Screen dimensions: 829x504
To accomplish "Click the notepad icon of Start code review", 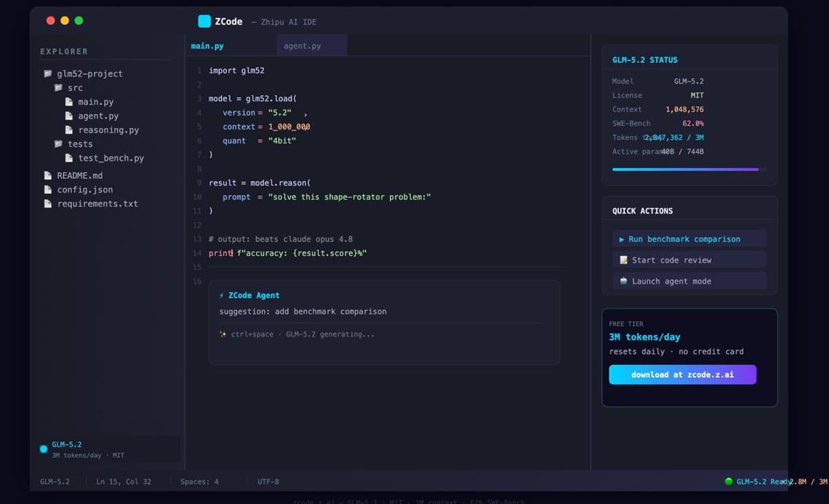I will click(x=624, y=260).
